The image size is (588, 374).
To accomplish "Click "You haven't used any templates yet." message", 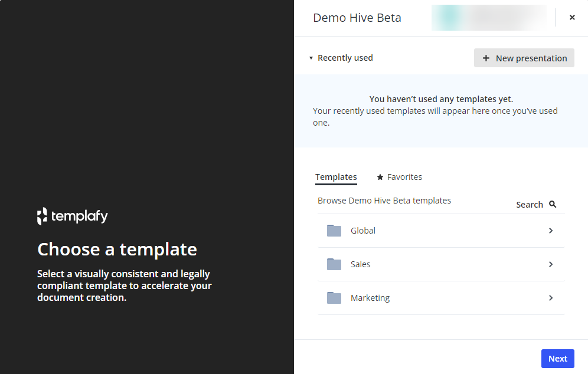I will (441, 99).
